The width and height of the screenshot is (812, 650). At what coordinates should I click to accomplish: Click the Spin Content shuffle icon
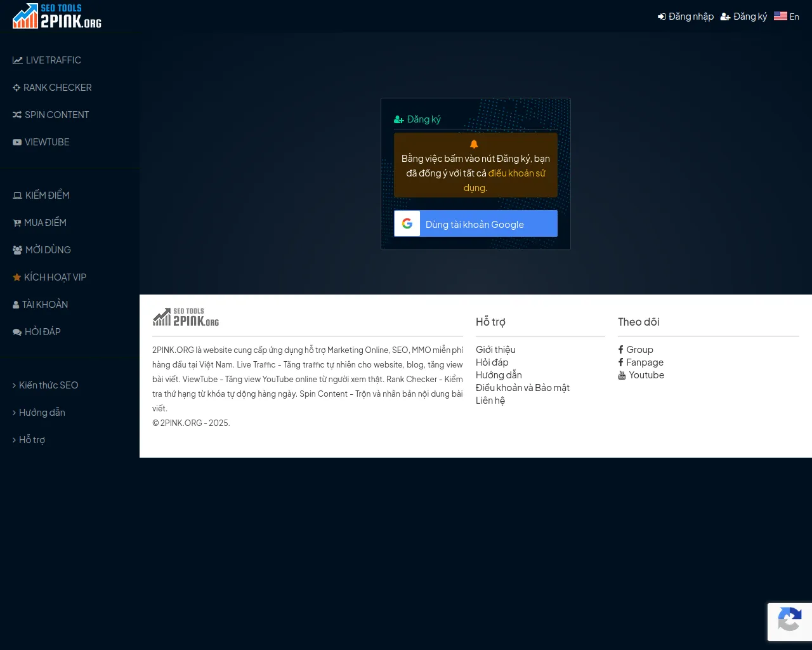pos(17,115)
